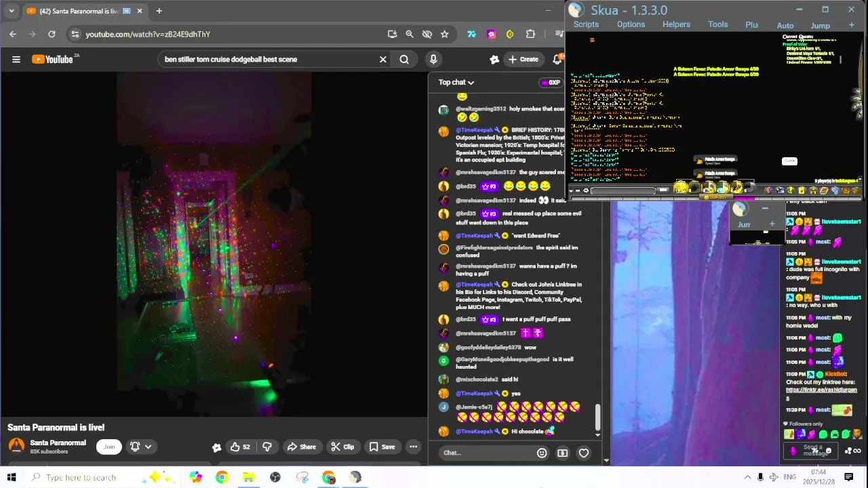Open the install/cast icon in address bar
Screen dimensions: 868x488
point(392,34)
